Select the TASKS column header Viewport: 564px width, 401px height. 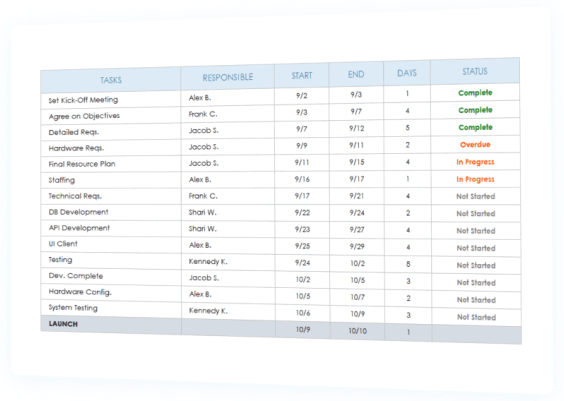pyautogui.click(x=111, y=80)
